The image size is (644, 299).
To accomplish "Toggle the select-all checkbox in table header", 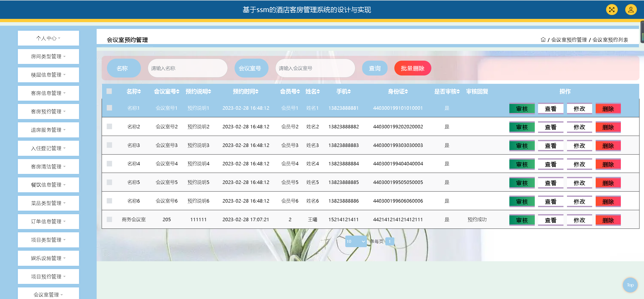I will (x=109, y=91).
